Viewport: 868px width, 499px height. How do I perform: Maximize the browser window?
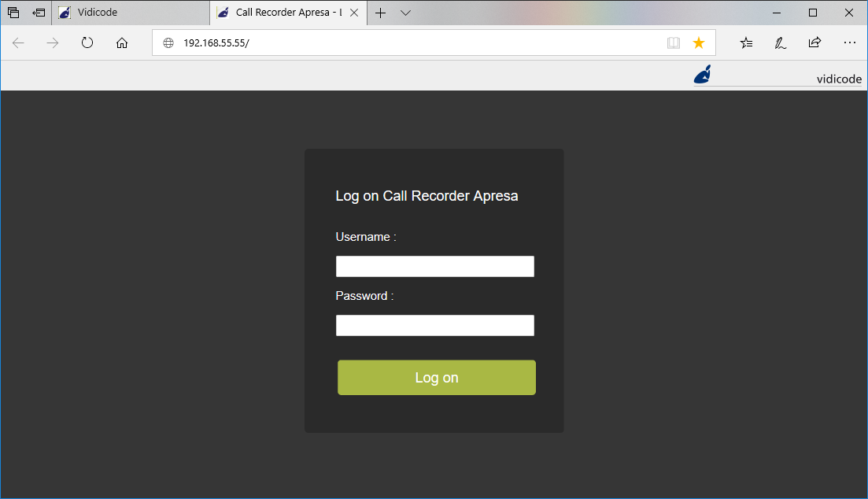pos(813,13)
